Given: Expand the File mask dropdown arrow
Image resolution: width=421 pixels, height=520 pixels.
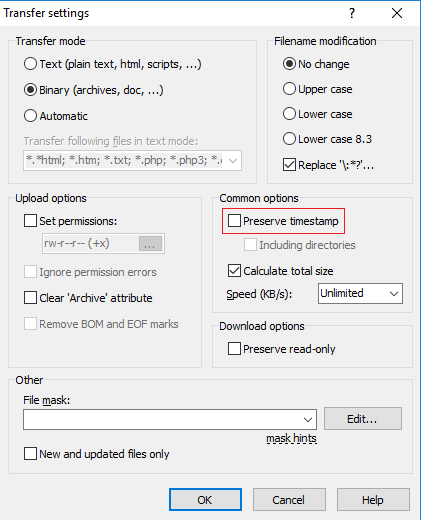Looking at the screenshot, I should [308, 420].
